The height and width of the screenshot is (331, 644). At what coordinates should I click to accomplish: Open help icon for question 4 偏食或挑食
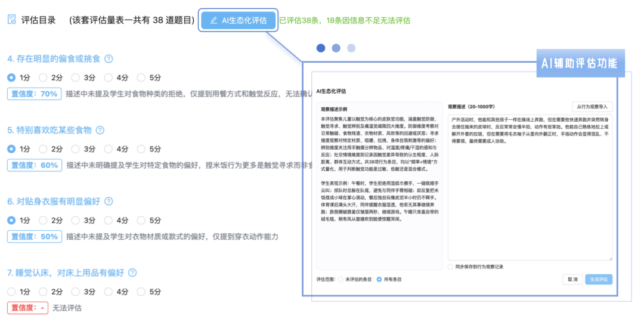coord(109,58)
